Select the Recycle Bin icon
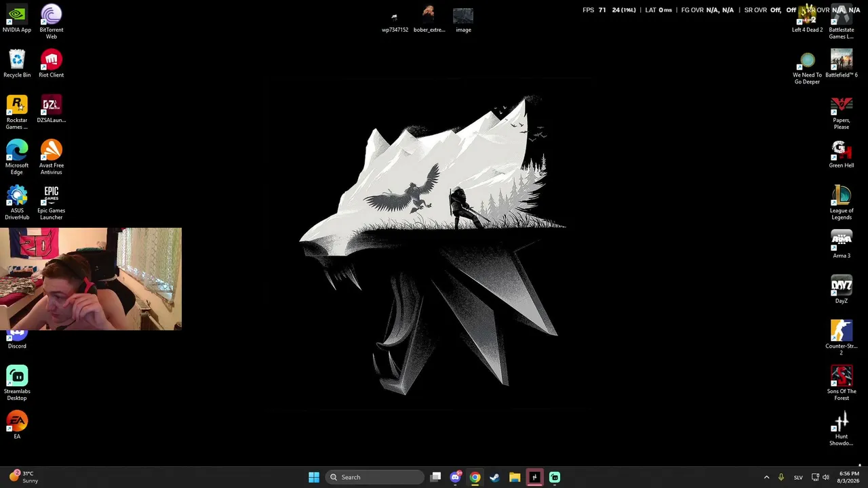The width and height of the screenshot is (868, 488). click(x=17, y=64)
